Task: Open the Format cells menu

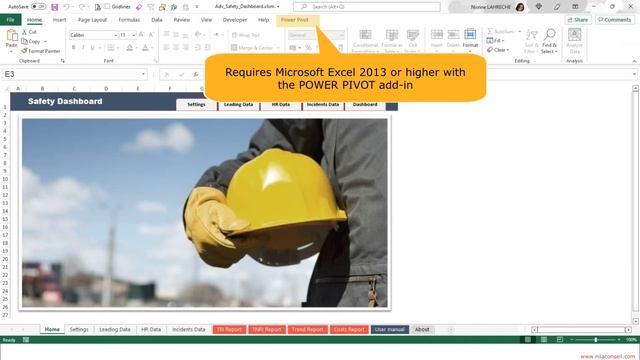Action: point(470,39)
